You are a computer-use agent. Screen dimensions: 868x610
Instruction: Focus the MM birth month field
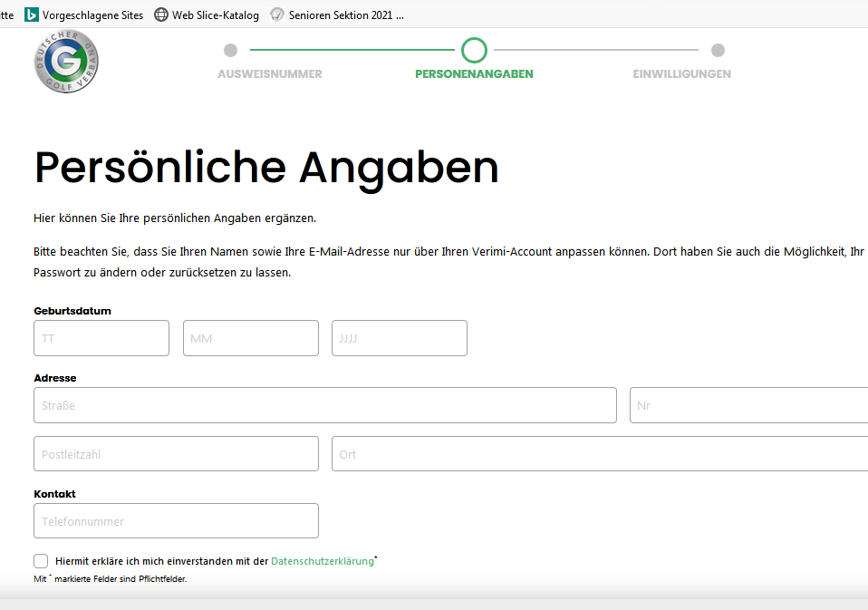tap(251, 338)
